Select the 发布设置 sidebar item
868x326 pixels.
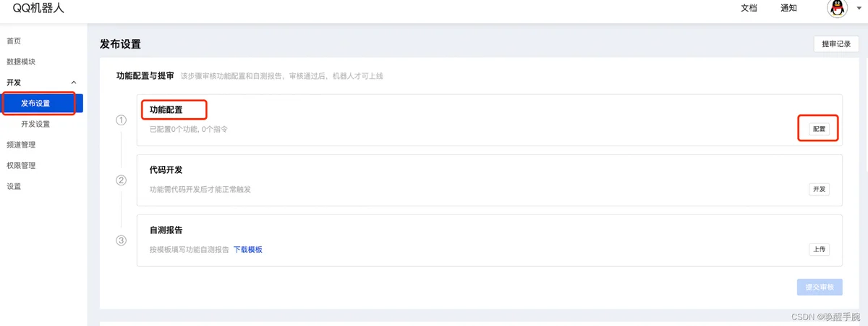point(42,104)
